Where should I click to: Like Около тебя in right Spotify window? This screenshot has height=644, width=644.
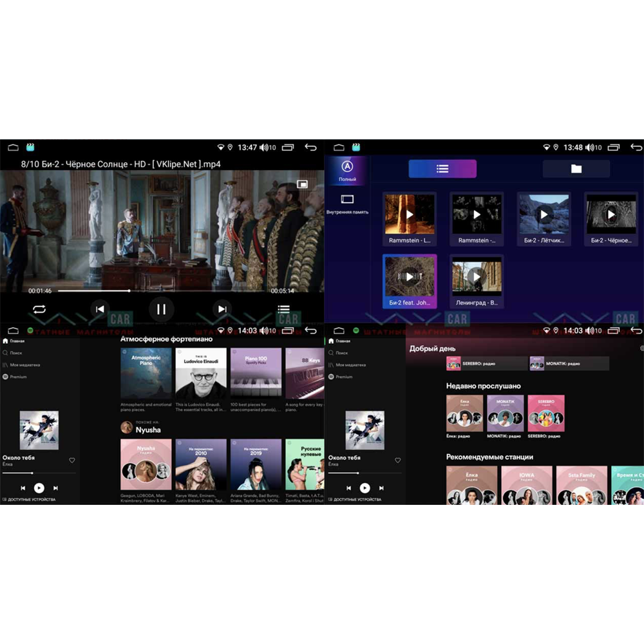(397, 460)
